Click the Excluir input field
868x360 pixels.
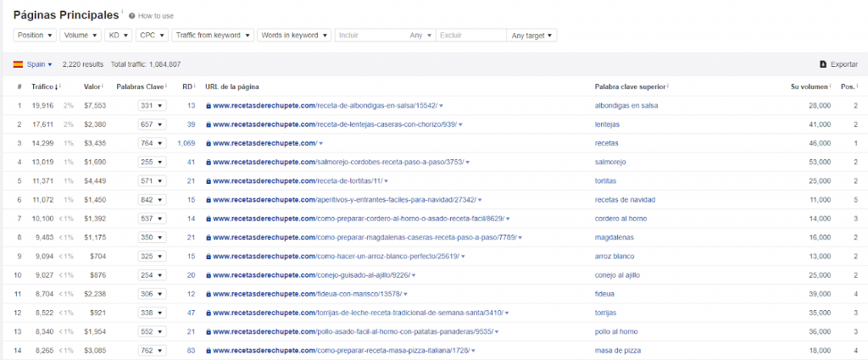click(471, 36)
